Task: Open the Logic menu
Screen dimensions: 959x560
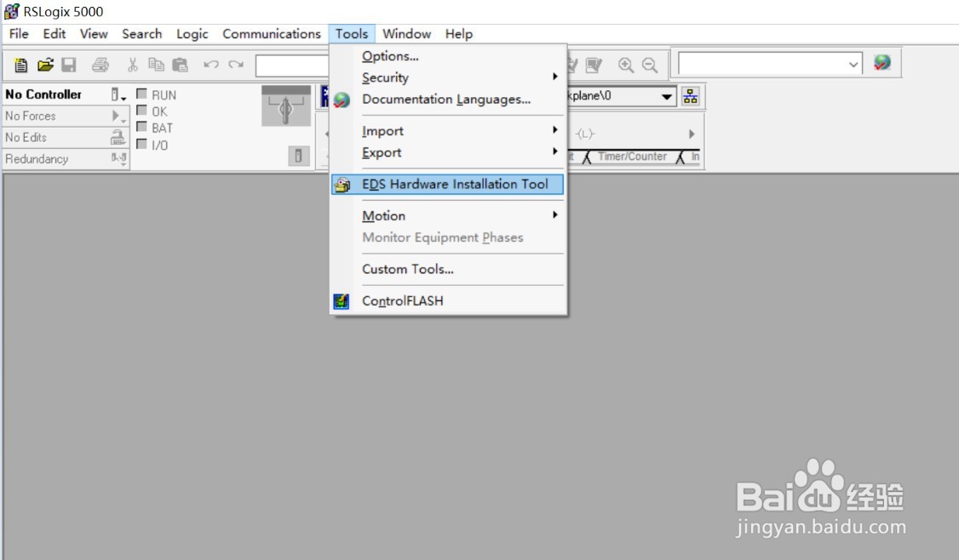Action: click(192, 34)
